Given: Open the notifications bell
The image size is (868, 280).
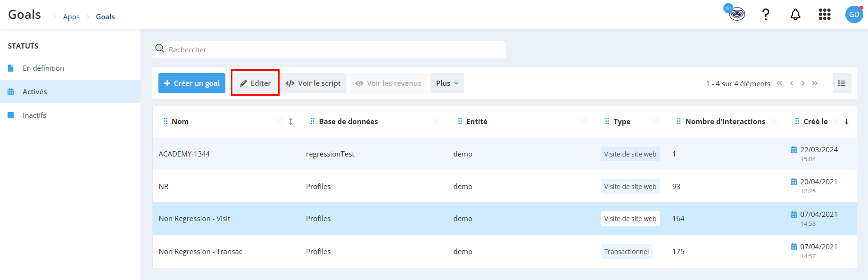Looking at the screenshot, I should point(795,15).
